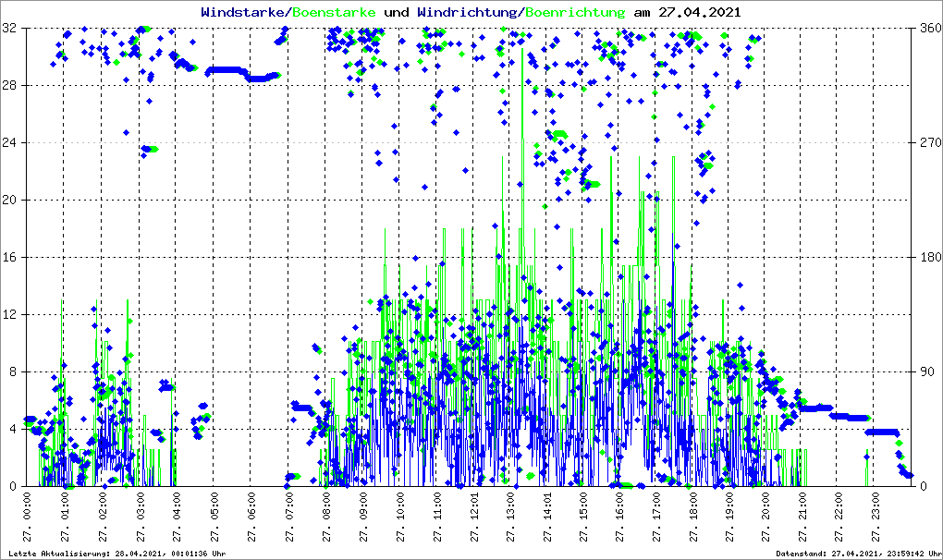943x560 pixels.
Task: Select the '8' label on the wind speed axis
Action: pyautogui.click(x=13, y=371)
